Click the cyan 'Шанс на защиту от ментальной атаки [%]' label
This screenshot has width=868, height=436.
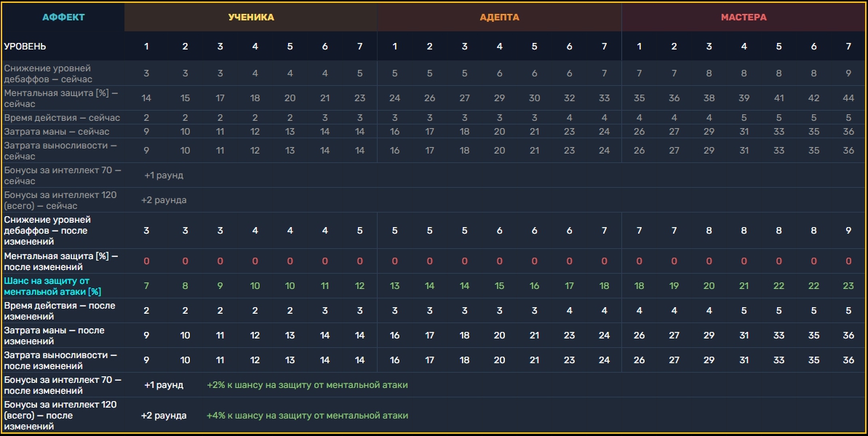[x=52, y=286]
